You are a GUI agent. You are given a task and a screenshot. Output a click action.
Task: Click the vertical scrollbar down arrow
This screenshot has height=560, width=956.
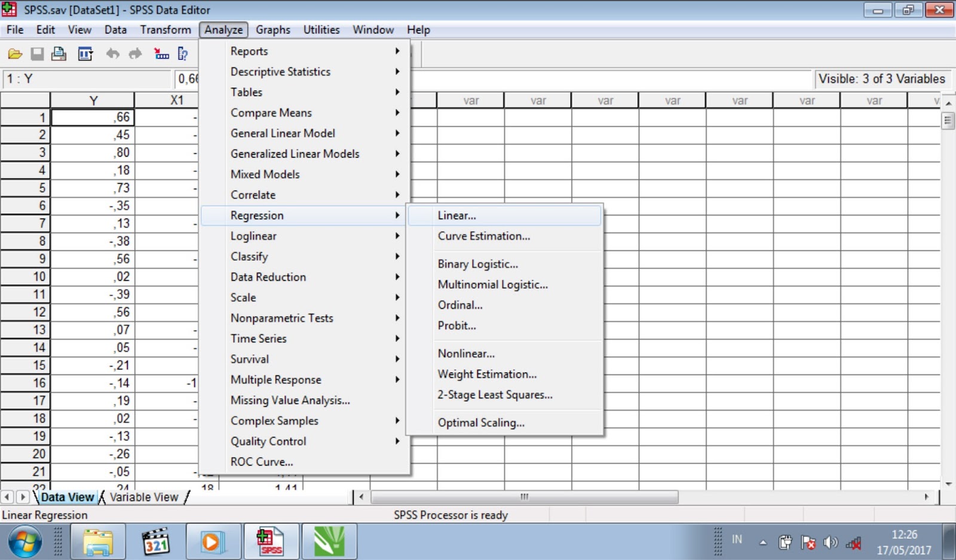click(948, 484)
